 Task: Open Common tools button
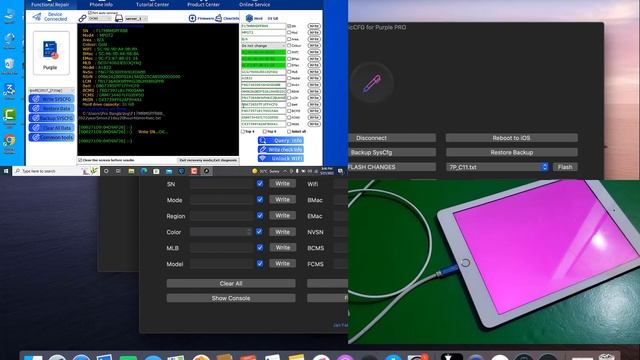51,138
